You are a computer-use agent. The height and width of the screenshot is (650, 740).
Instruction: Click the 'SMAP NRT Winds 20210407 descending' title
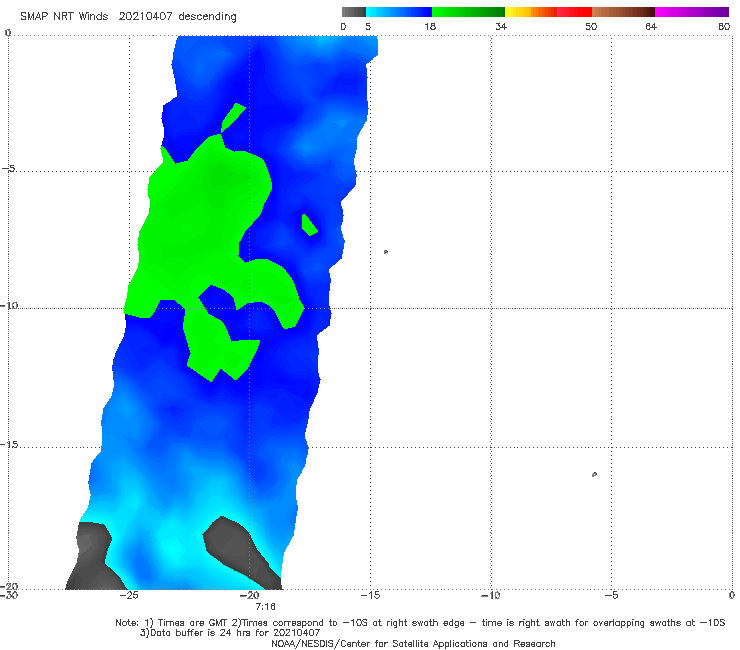coord(128,17)
